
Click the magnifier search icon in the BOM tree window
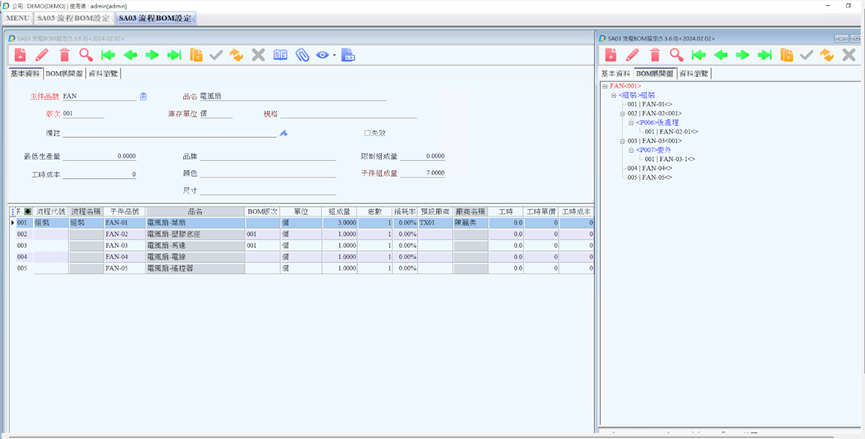pyautogui.click(x=676, y=55)
